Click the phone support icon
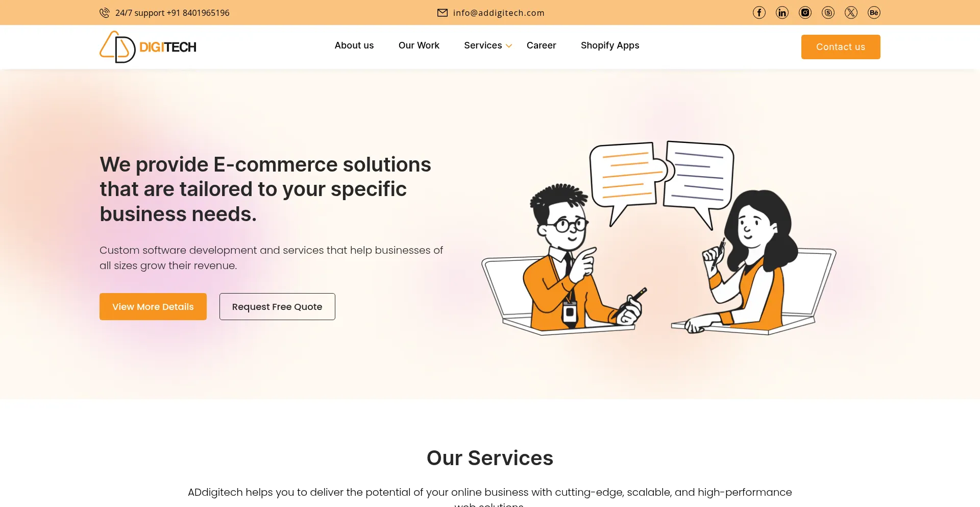Viewport: 980px width, 507px height. [x=105, y=13]
